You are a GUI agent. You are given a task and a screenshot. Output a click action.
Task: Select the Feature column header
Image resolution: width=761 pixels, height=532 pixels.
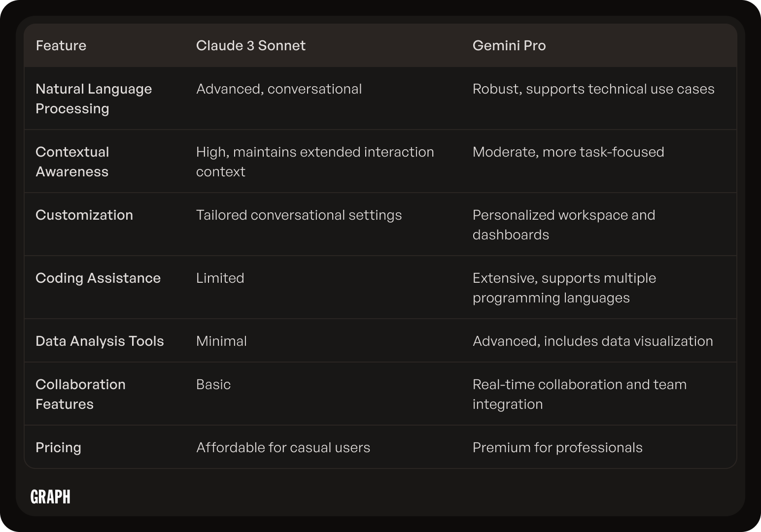click(61, 45)
